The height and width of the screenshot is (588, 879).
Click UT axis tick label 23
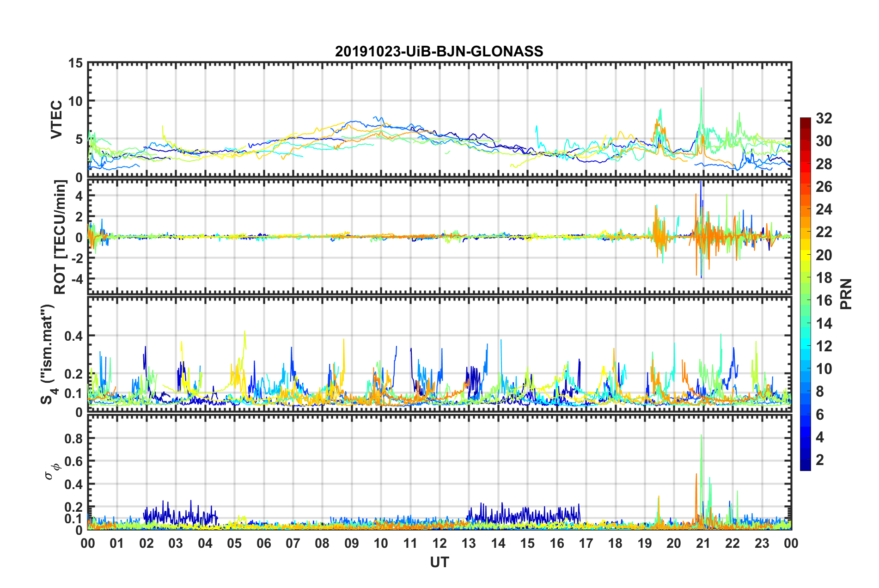pyautogui.click(x=762, y=543)
